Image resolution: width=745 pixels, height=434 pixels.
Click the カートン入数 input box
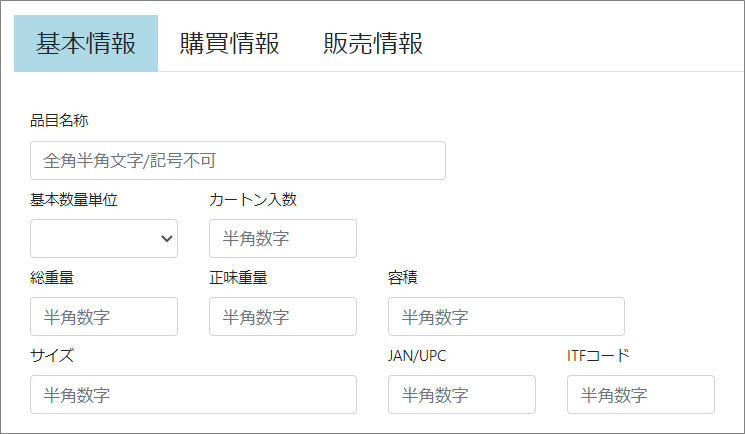click(283, 238)
